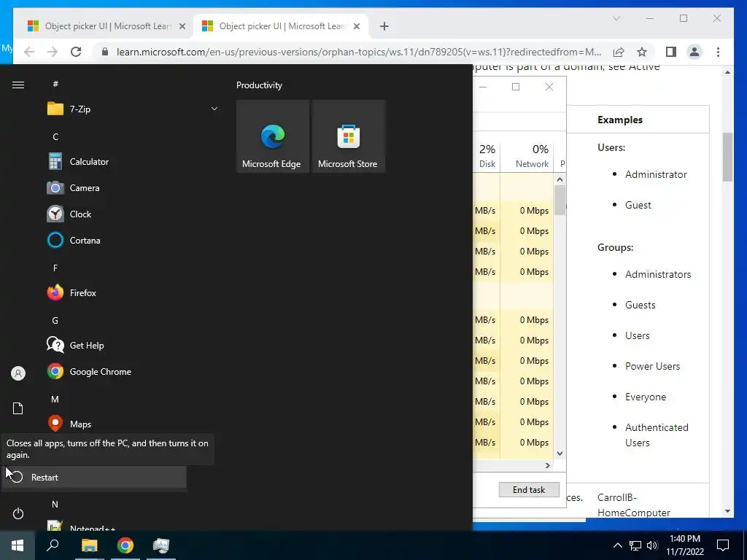Click the web page vertical scrollbar thumb

click(727, 157)
